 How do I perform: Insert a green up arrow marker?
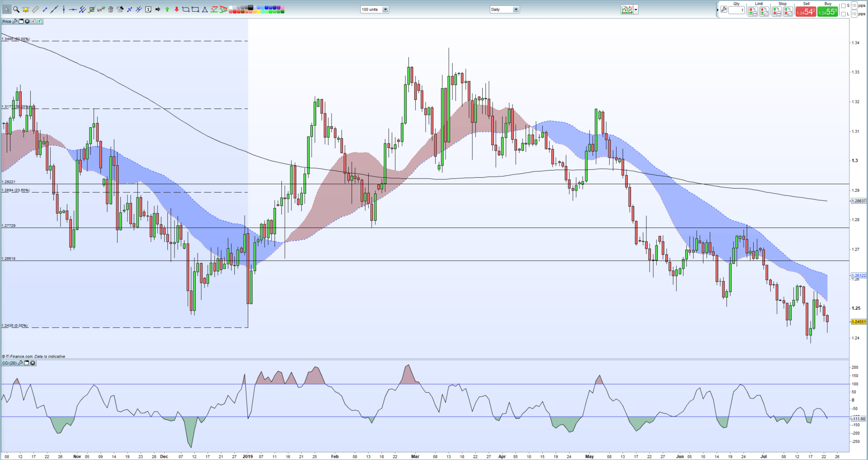167,9
